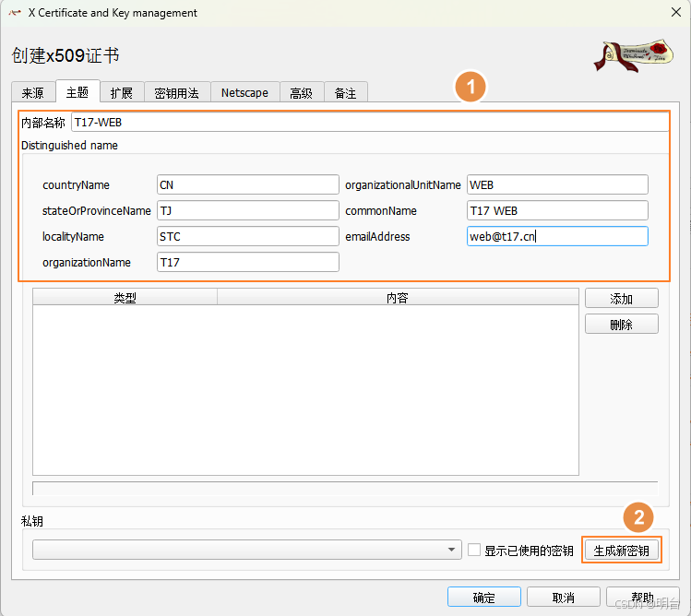Screen dimensions: 691x616
Task: Click the 内部名称 field containing T17-WEB
Action: click(x=370, y=122)
